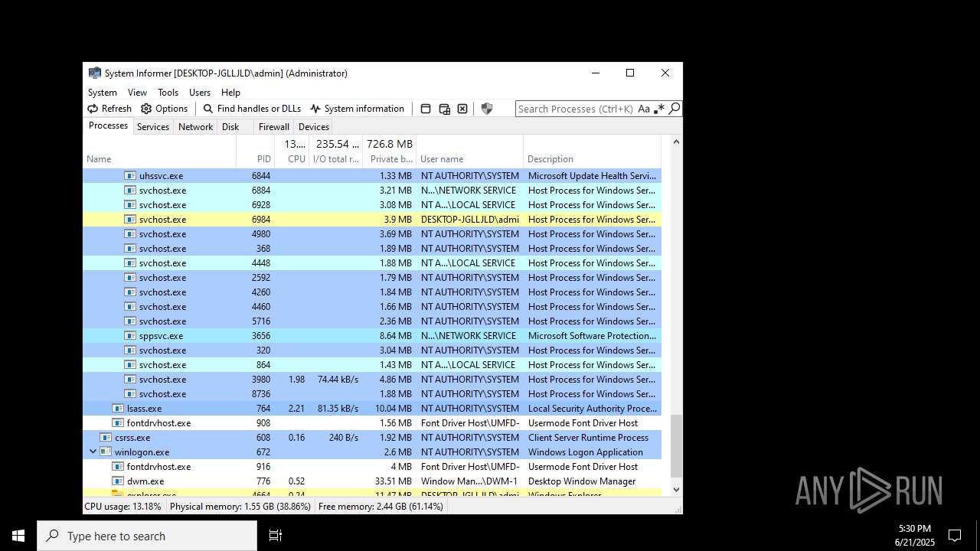Sort by the Name column header

[x=159, y=152]
